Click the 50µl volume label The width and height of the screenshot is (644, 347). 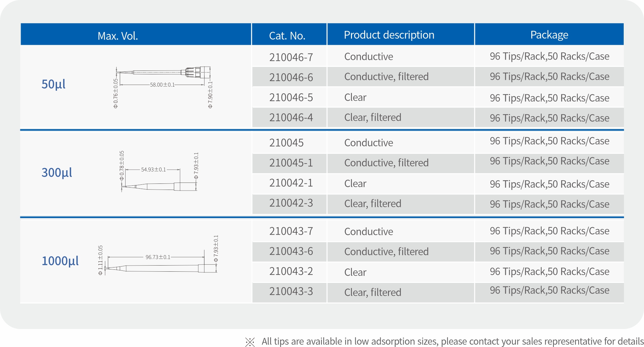point(53,84)
